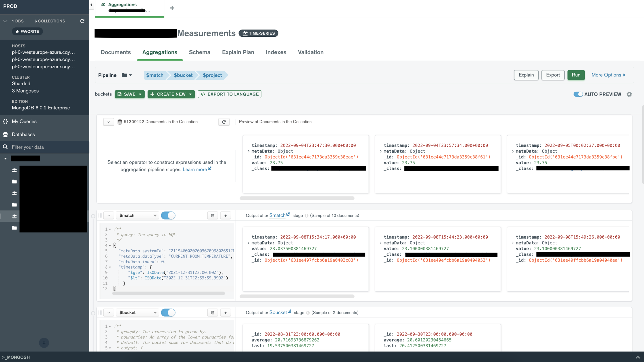Screen dimensions: 644x362
Task: Refresh the databases list in sidebar
Action: (82, 21)
